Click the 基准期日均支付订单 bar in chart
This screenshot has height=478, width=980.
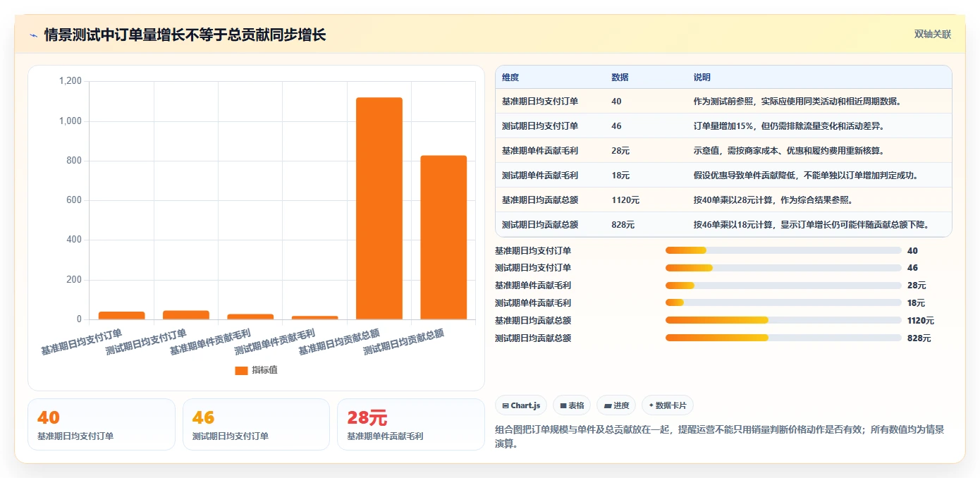(x=121, y=316)
